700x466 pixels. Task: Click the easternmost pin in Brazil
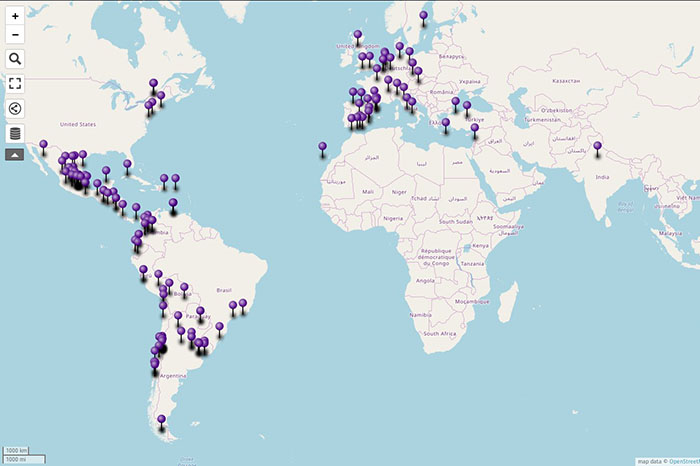(243, 302)
